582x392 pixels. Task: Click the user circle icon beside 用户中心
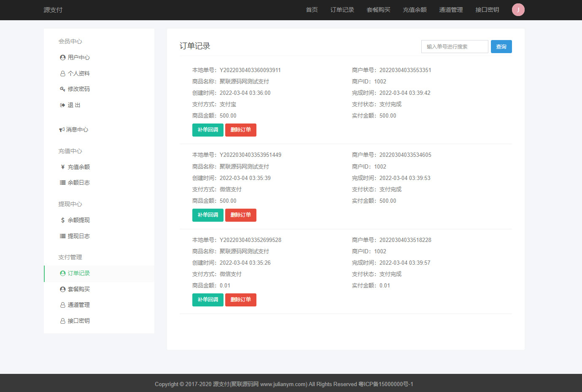point(62,57)
